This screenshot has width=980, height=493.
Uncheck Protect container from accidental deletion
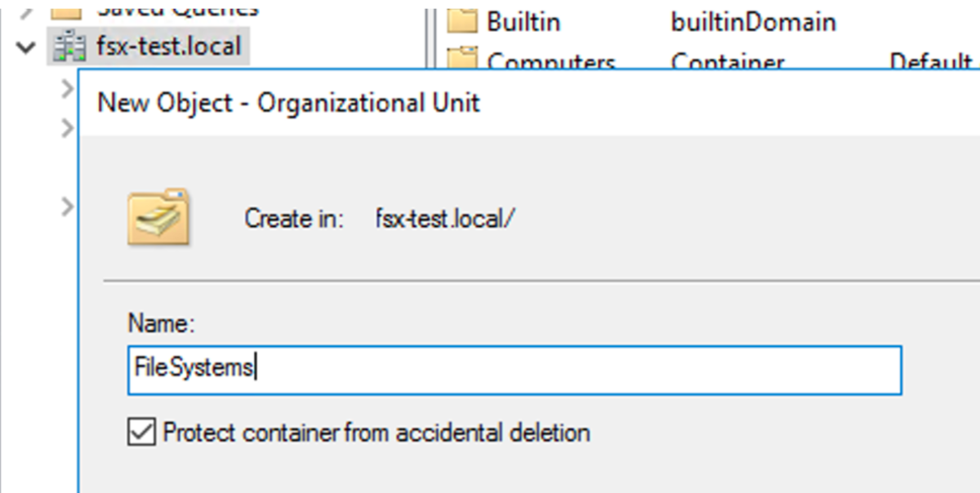point(141,432)
